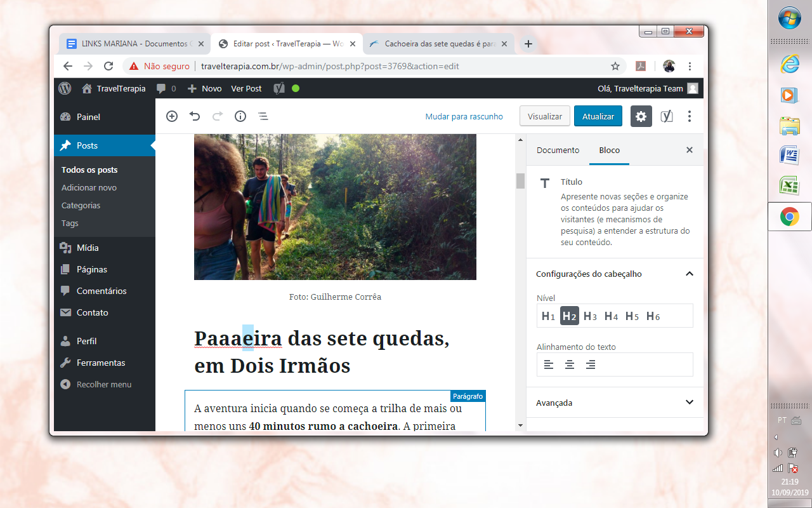Click the WordPress logo in admin bar
This screenshot has width=812, height=508.
pos(65,88)
